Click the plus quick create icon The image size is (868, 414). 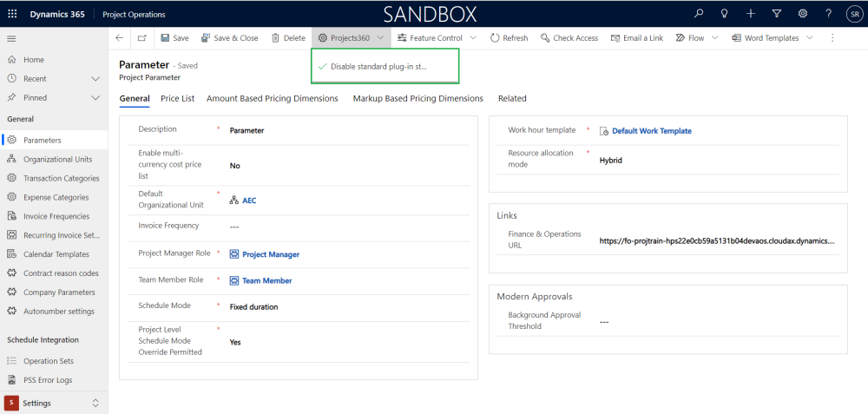click(x=751, y=14)
